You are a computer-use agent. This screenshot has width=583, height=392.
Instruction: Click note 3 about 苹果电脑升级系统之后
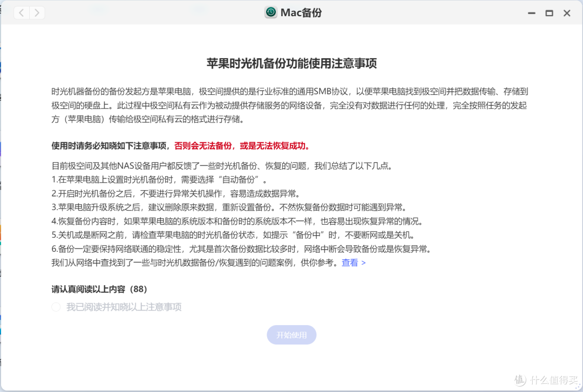click(229, 208)
